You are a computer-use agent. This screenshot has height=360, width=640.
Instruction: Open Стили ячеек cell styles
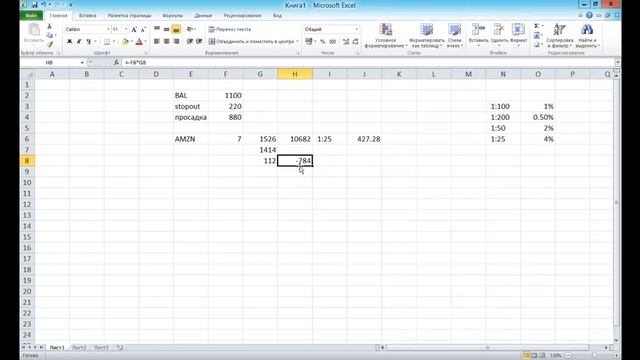[x=454, y=36]
